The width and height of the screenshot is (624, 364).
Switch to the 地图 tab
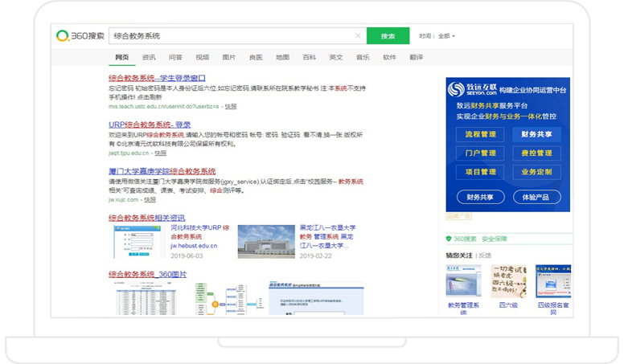282,57
